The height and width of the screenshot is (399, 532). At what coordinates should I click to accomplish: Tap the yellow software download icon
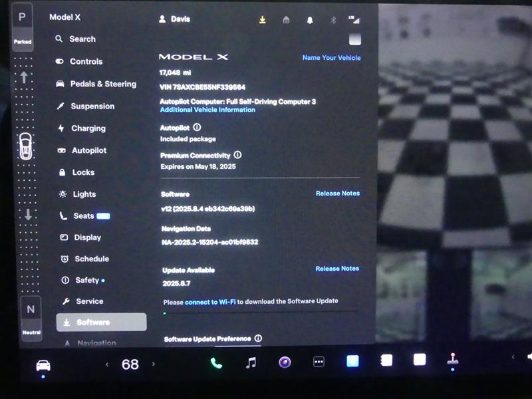tap(263, 20)
